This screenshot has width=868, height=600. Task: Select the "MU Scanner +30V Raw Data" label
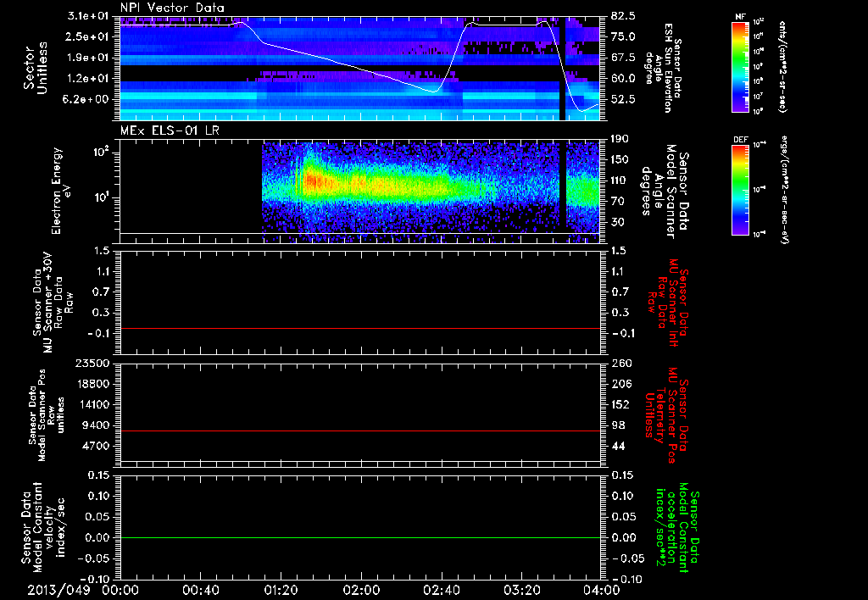click(x=53, y=303)
